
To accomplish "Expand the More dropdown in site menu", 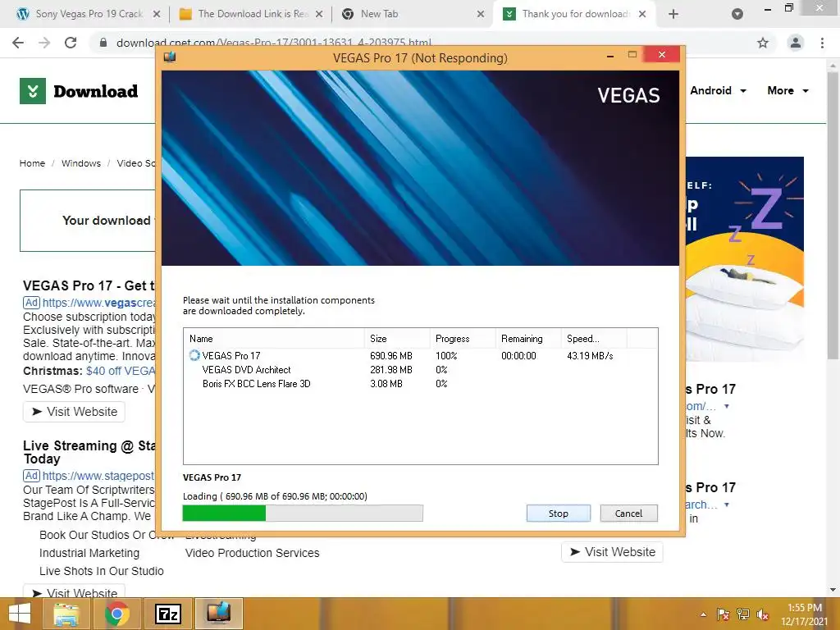I will [x=787, y=90].
